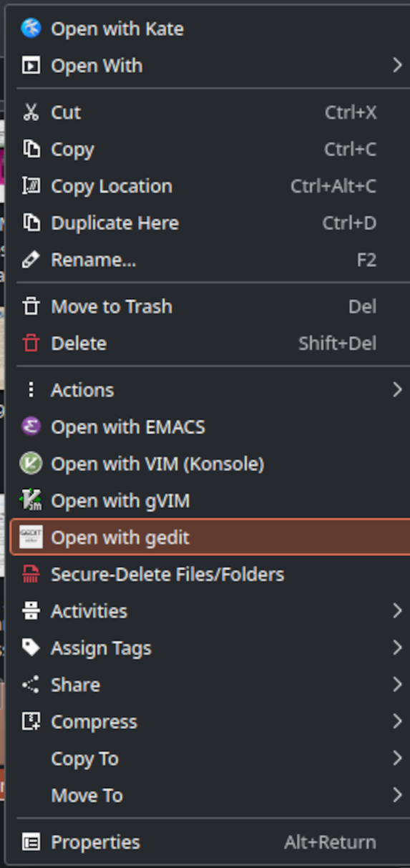This screenshot has width=410, height=868.
Task: Click the Rename pencil icon
Action: (x=31, y=260)
